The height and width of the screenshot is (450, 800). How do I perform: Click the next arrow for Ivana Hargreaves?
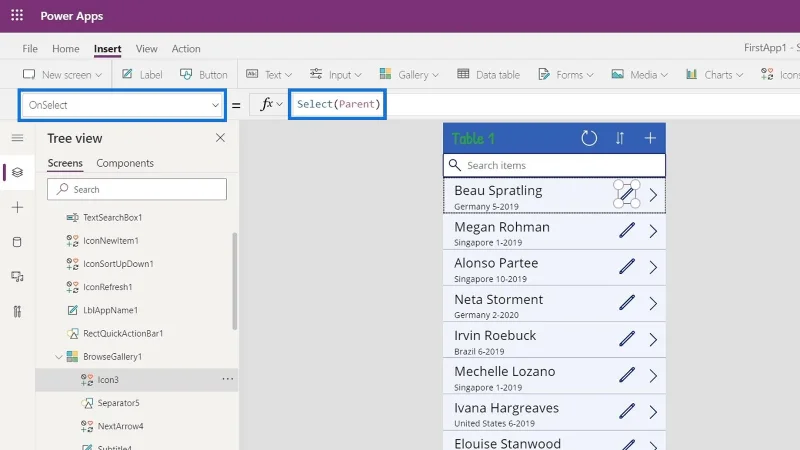(653, 412)
